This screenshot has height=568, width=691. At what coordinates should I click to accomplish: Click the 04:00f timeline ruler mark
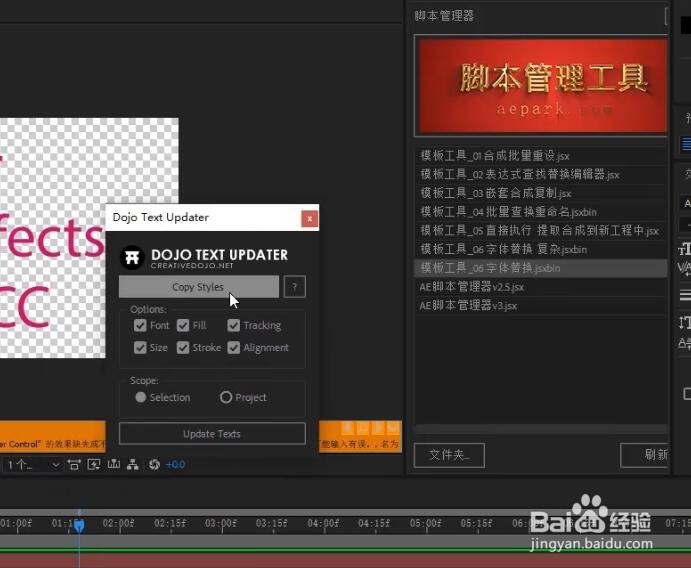click(323, 523)
